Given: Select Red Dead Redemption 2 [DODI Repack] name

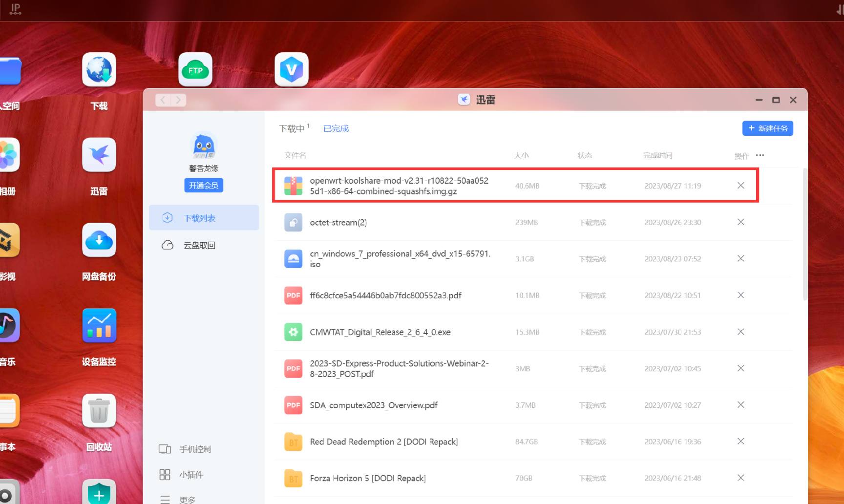Looking at the screenshot, I should coord(384,442).
